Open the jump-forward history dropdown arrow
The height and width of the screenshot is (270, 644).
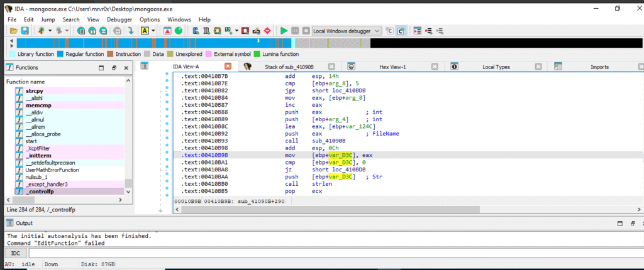(x=67, y=31)
